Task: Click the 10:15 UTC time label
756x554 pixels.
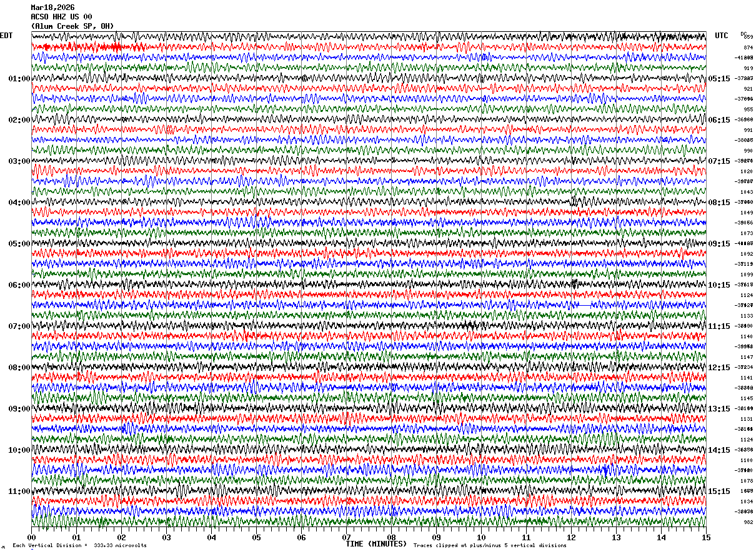Action: click(x=719, y=285)
